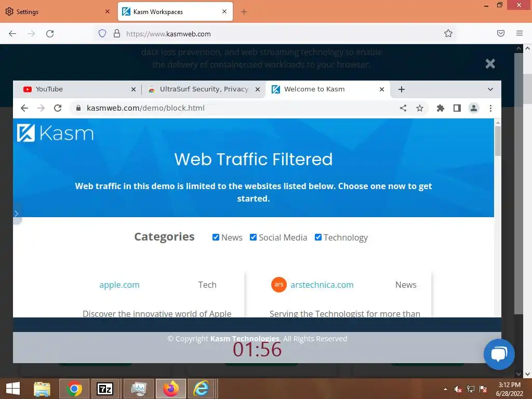Reload the Firefox page
The image size is (532, 399).
[x=50, y=34]
